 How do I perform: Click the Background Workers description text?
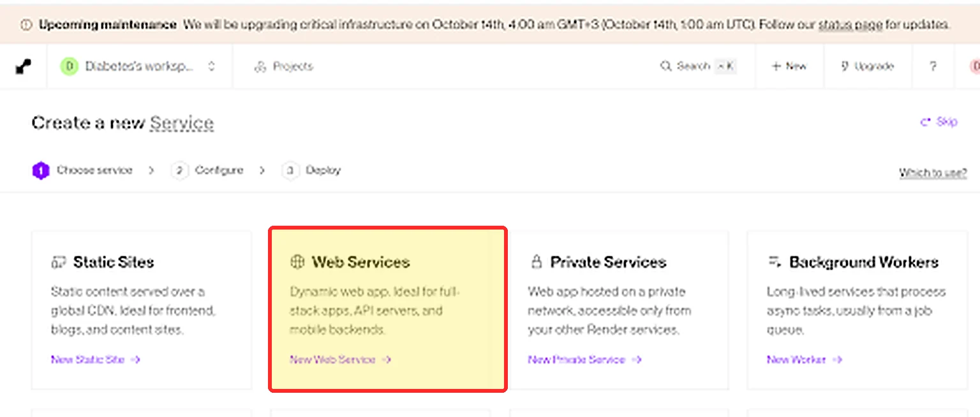click(856, 311)
